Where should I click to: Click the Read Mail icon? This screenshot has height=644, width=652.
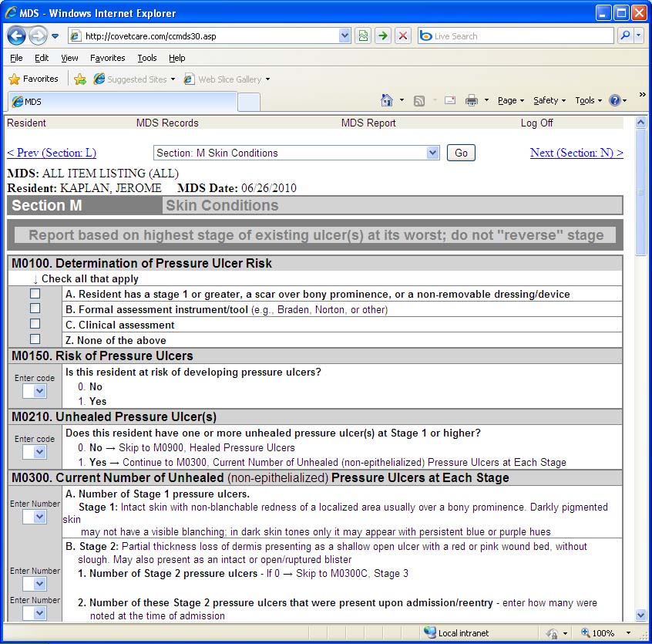(450, 100)
